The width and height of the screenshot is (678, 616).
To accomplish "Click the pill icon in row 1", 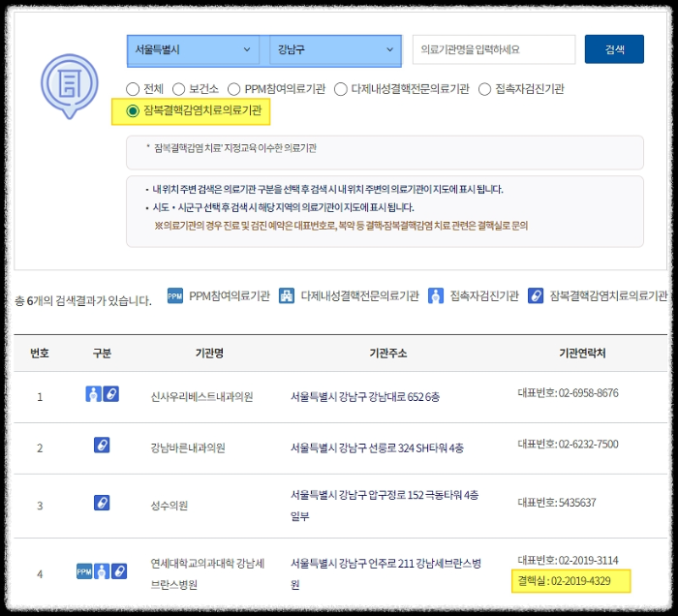I will [x=110, y=394].
